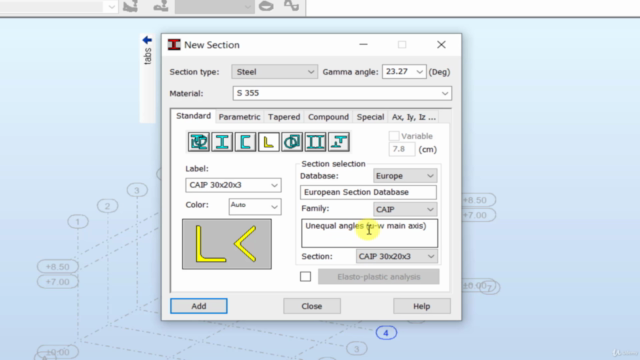Click the Close button
Image resolution: width=640 pixels, height=360 pixels.
click(x=312, y=306)
